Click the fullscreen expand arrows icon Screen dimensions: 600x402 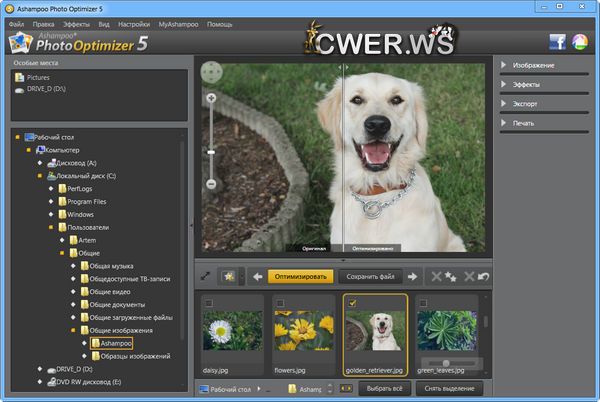point(205,276)
